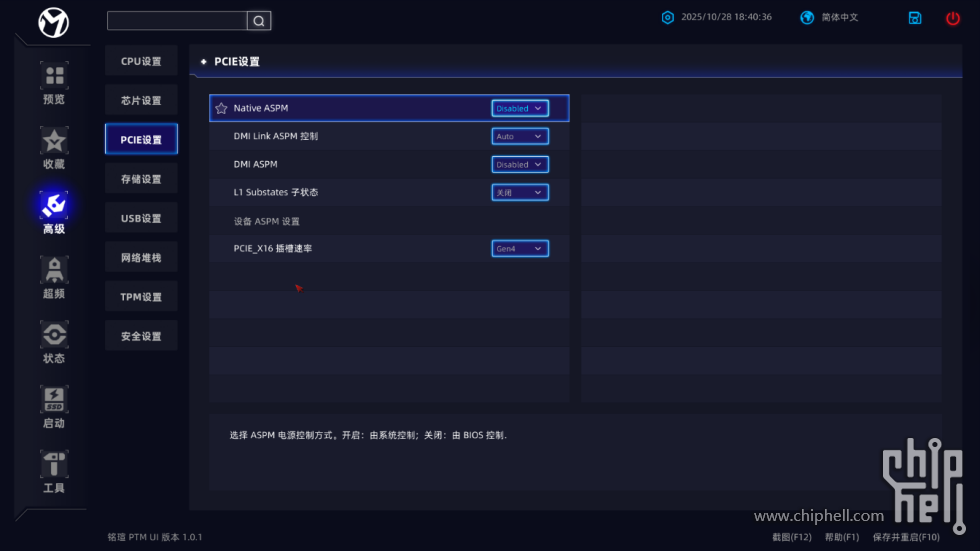Click the save floppy disk icon
This screenshot has height=551, width=980.
(915, 18)
